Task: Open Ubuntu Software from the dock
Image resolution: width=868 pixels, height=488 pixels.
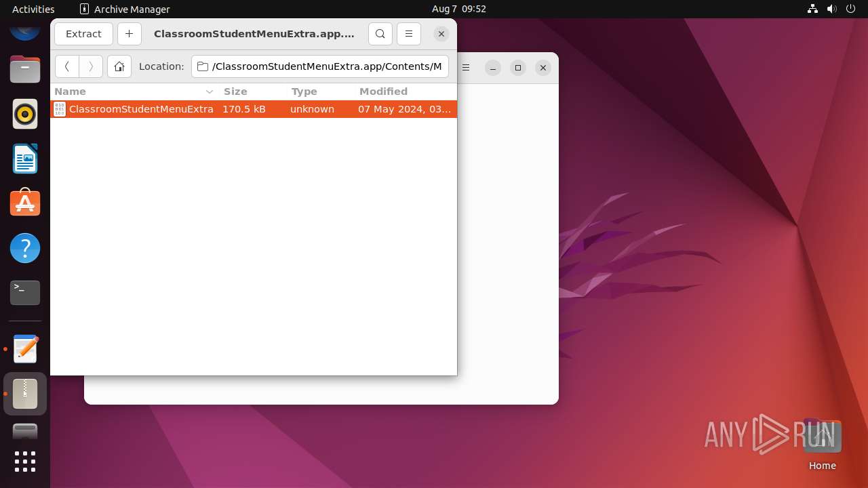Action: click(25, 203)
